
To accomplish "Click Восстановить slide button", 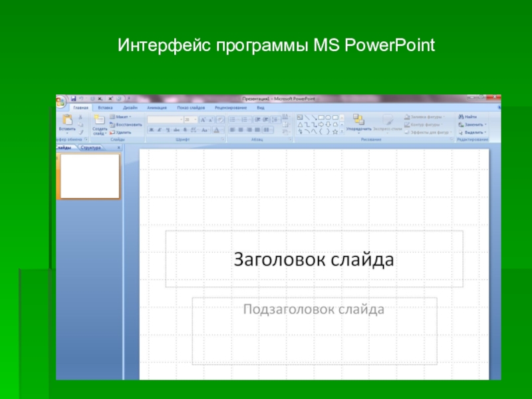I will pos(126,125).
